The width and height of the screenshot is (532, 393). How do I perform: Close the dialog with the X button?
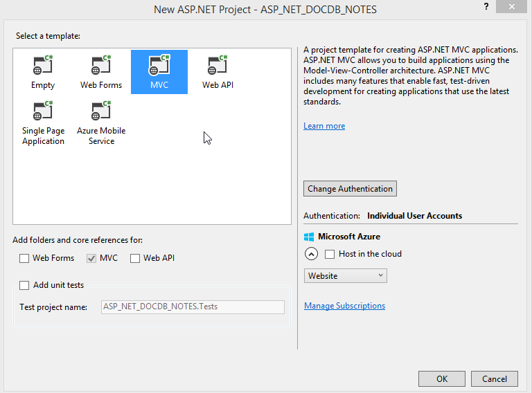click(x=511, y=6)
